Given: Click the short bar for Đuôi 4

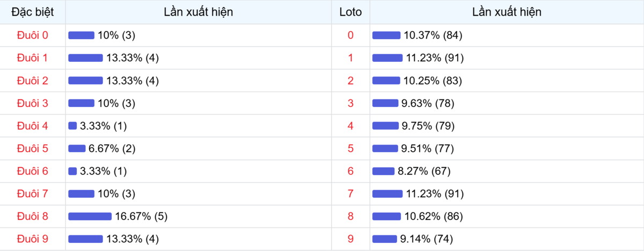Looking at the screenshot, I should pyautogui.click(x=72, y=126).
